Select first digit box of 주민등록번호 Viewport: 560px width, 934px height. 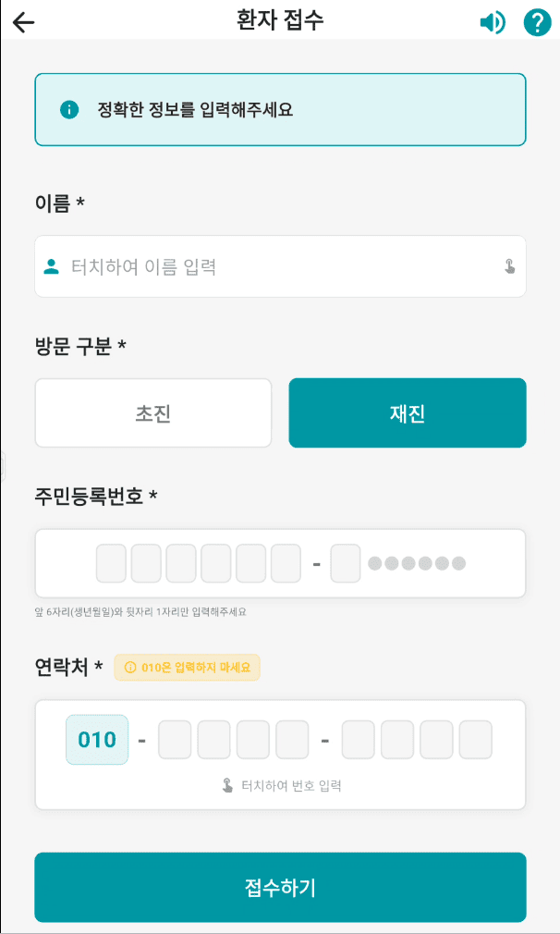tap(111, 563)
